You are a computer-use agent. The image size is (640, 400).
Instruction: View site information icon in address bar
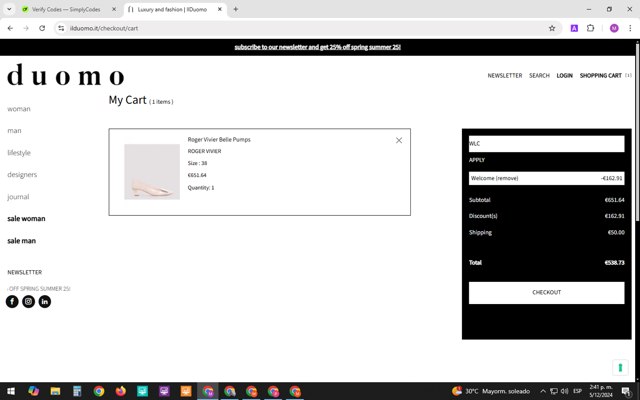(61, 28)
